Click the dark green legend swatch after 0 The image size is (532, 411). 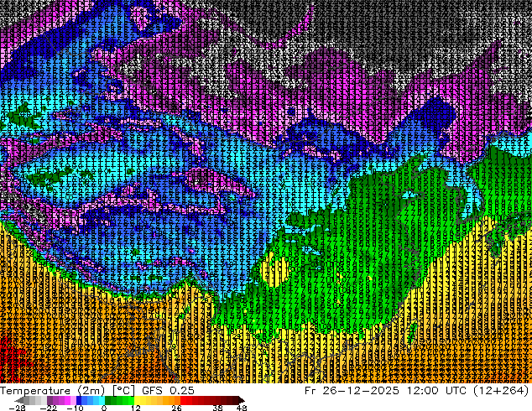coord(108,400)
